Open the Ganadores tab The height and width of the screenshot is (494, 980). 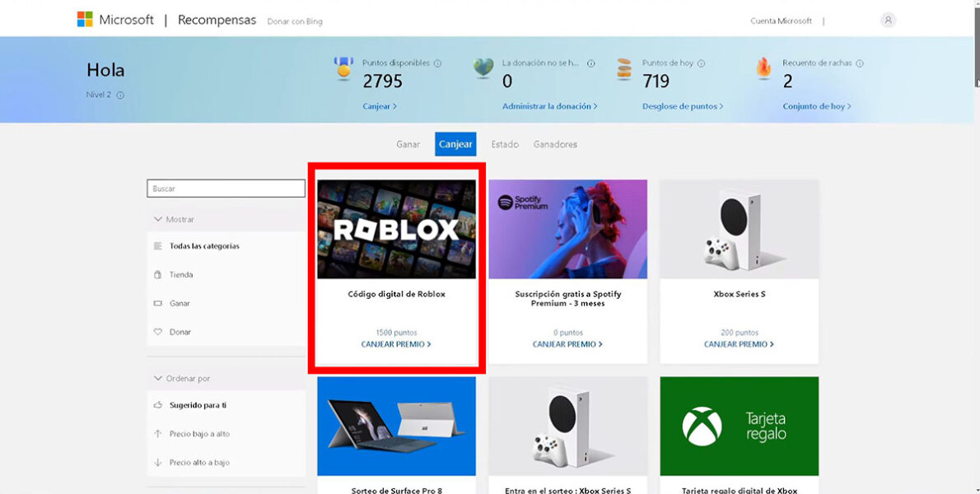point(555,143)
